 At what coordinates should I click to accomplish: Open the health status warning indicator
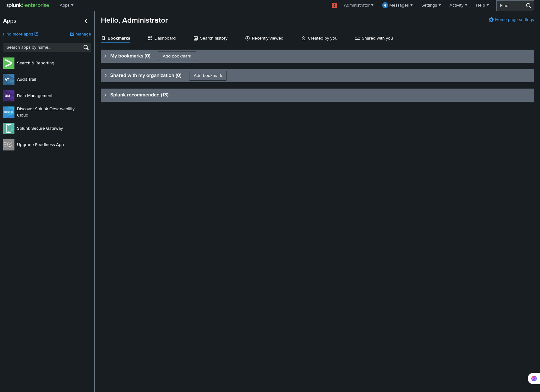tap(334, 5)
